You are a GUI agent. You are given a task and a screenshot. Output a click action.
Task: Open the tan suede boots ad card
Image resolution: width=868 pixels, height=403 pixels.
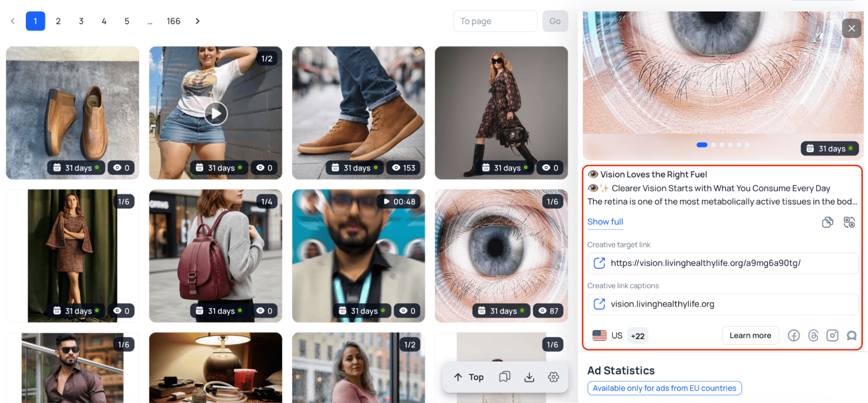tap(358, 113)
